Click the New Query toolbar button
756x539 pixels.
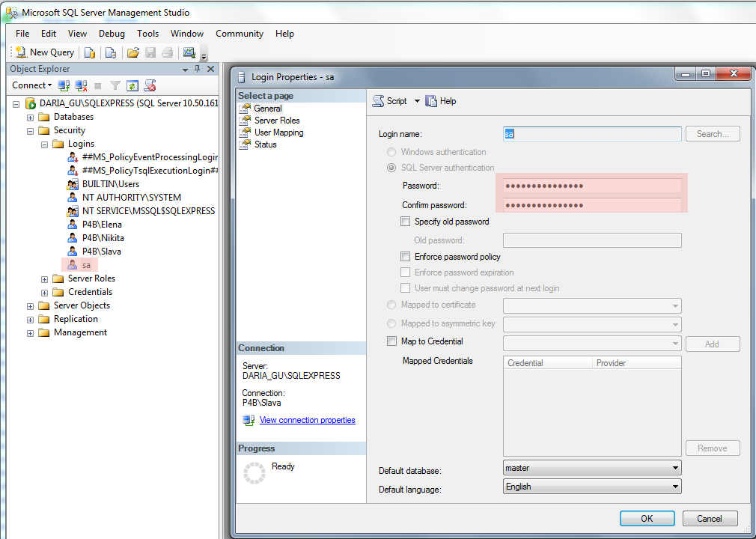pos(45,52)
